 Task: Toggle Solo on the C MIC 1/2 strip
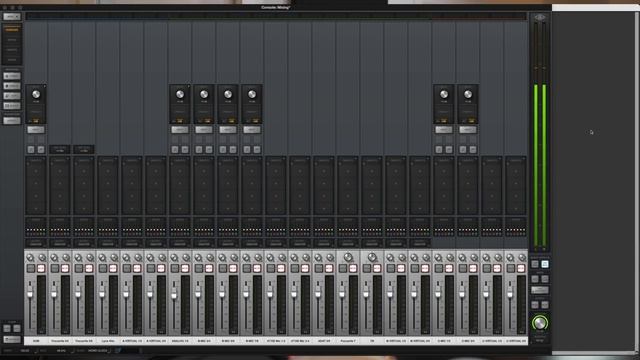pos(439,269)
